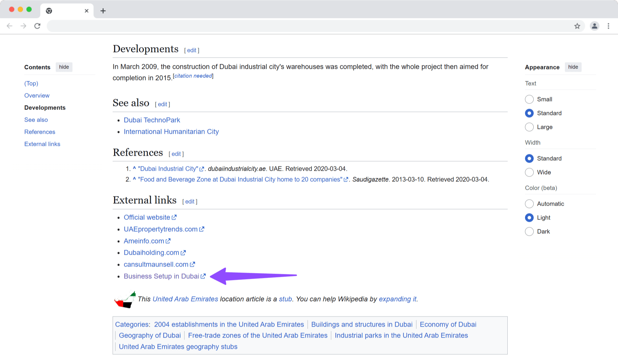The width and height of the screenshot is (618, 364).
Task: Open United Arab Emirates link in stub notice
Action: [185, 299]
